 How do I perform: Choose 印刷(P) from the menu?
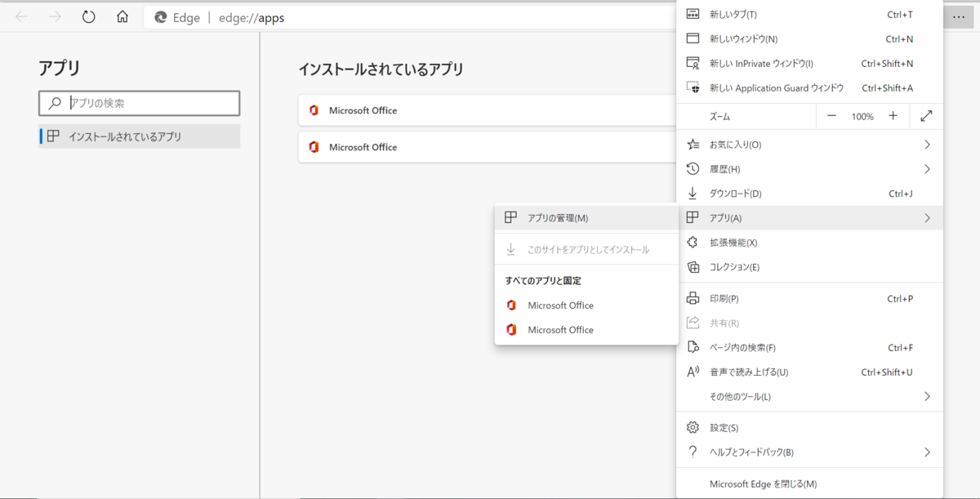[810, 299]
